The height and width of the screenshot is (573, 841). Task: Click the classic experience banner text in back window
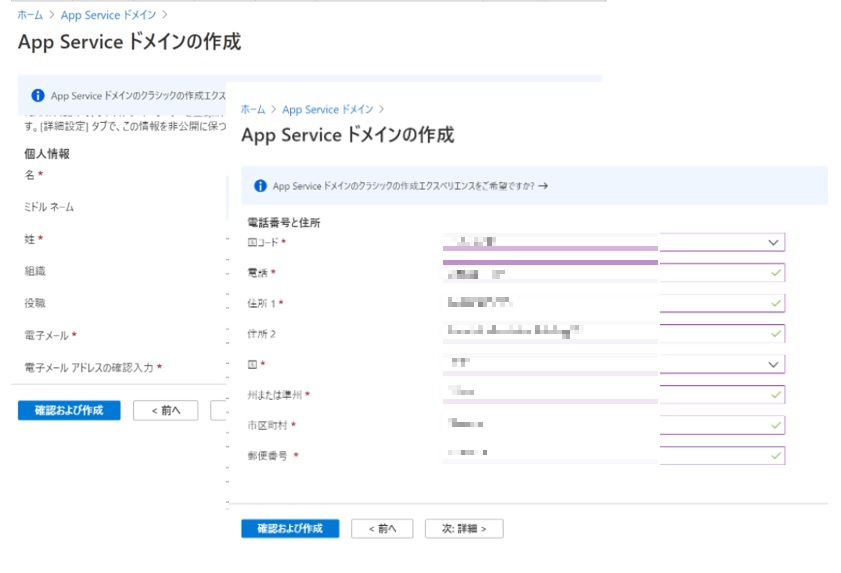pyautogui.click(x=138, y=96)
